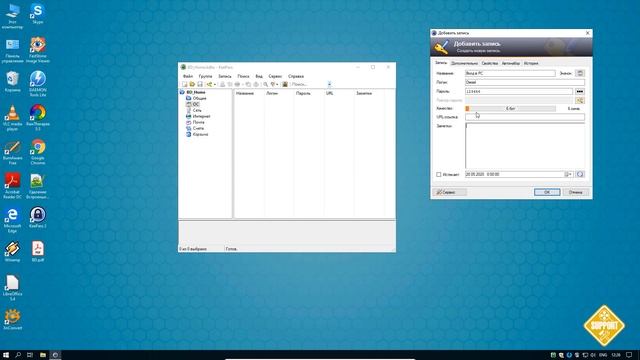Viewport: 640px width, 360px height.
Task: Click the DAEMON Tools Lite desktop icon
Action: click(38, 83)
